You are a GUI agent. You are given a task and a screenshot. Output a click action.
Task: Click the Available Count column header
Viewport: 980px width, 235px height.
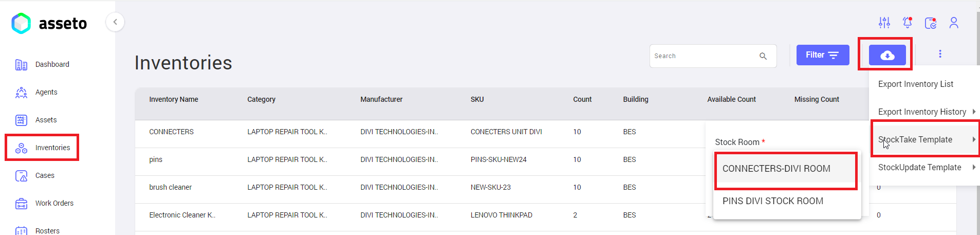click(x=731, y=99)
